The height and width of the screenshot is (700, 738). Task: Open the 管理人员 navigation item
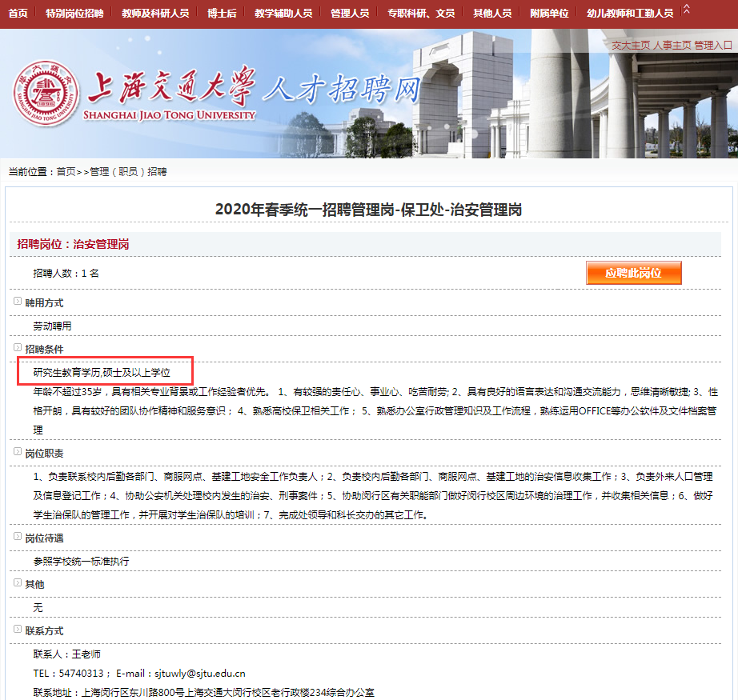tap(350, 13)
